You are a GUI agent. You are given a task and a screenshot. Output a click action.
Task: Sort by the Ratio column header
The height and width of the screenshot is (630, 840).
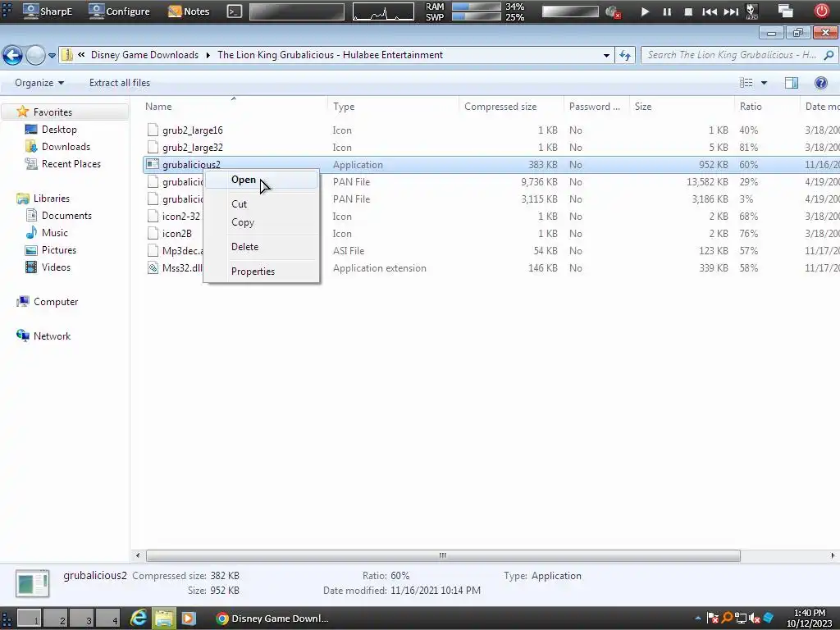click(x=767, y=107)
